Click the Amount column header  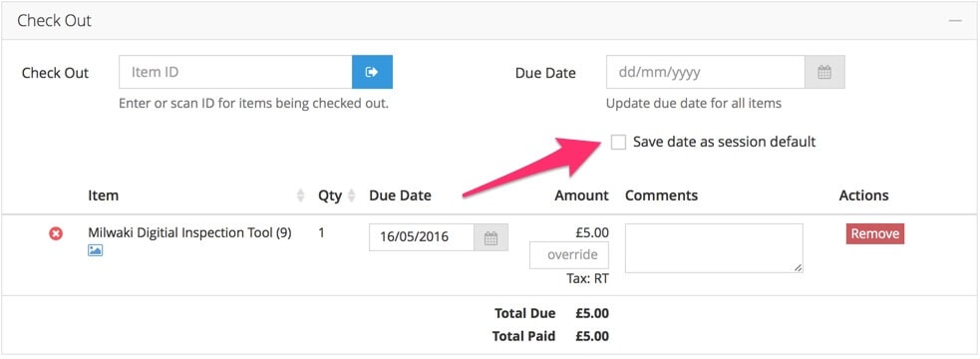(581, 195)
